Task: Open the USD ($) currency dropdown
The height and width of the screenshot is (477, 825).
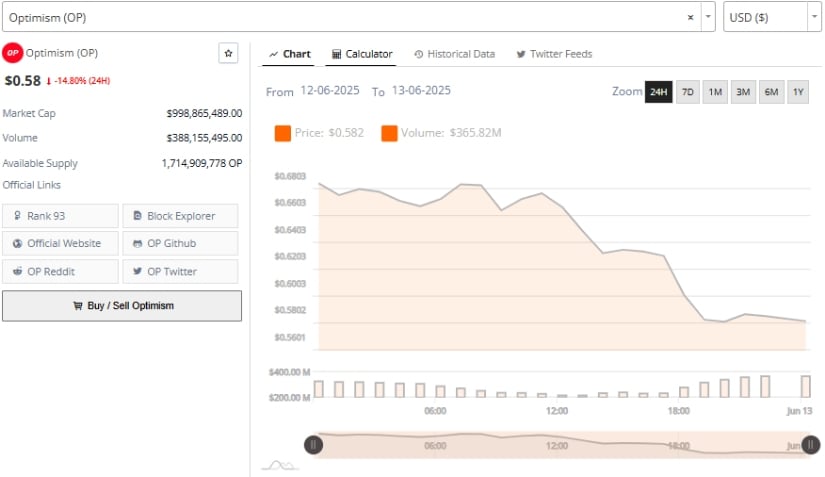Action: pyautogui.click(x=814, y=17)
